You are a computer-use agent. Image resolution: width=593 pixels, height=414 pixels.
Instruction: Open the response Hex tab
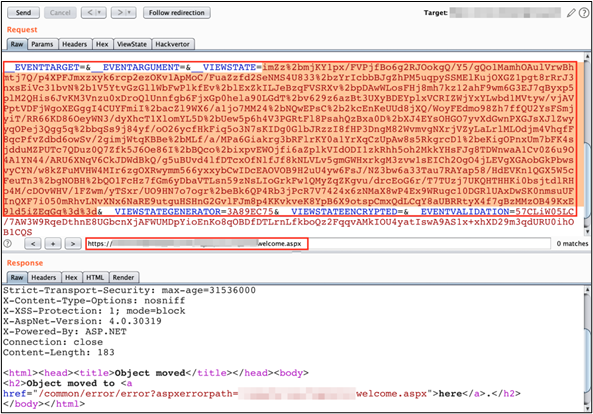tap(71, 278)
